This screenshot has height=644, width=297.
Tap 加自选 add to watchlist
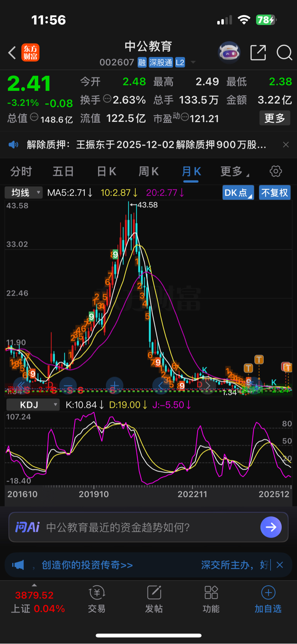[268, 599]
